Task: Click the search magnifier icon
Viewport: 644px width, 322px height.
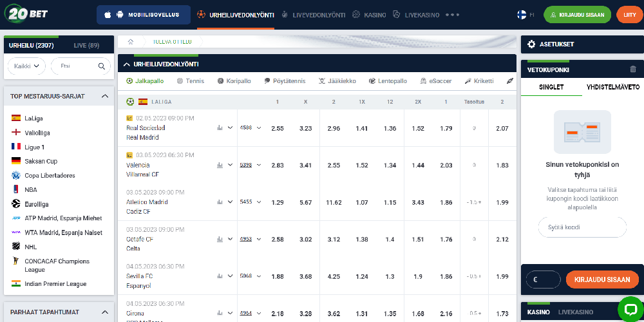Action: 102,66
